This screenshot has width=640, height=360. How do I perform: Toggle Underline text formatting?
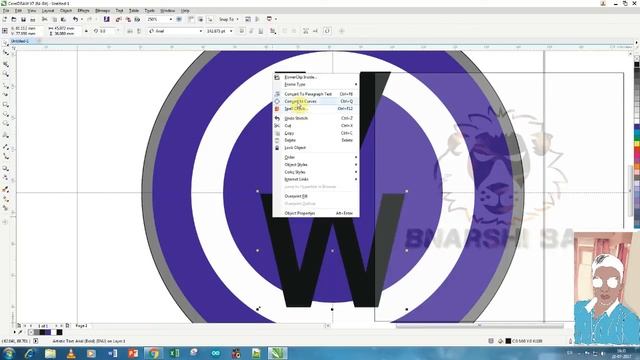pos(260,31)
